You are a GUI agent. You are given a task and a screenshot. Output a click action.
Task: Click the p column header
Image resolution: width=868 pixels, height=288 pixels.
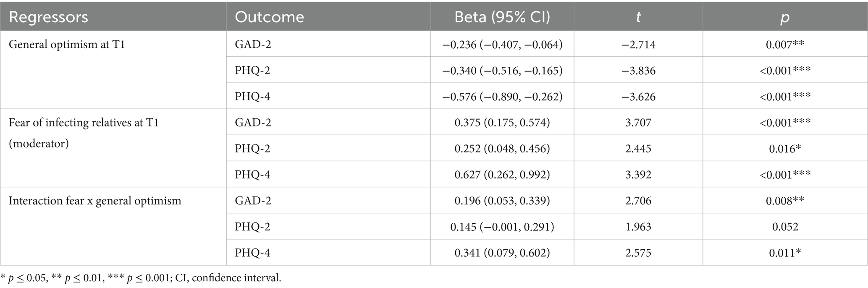pyautogui.click(x=785, y=17)
